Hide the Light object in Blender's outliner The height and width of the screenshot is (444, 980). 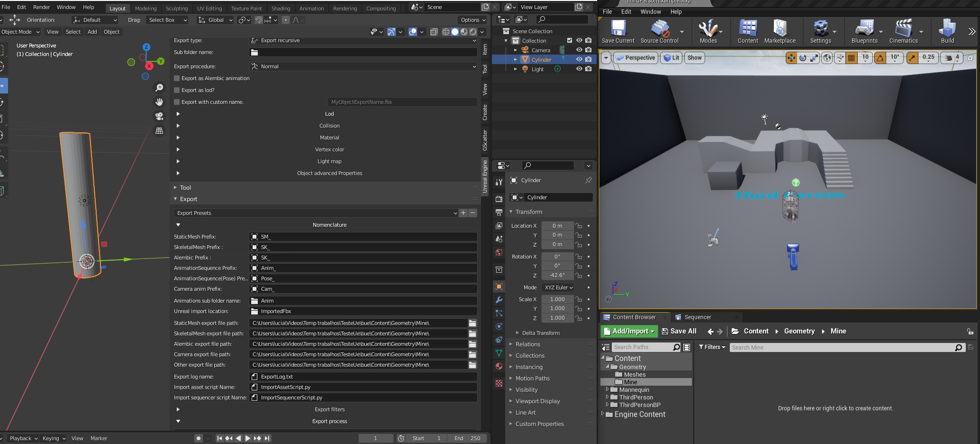579,69
